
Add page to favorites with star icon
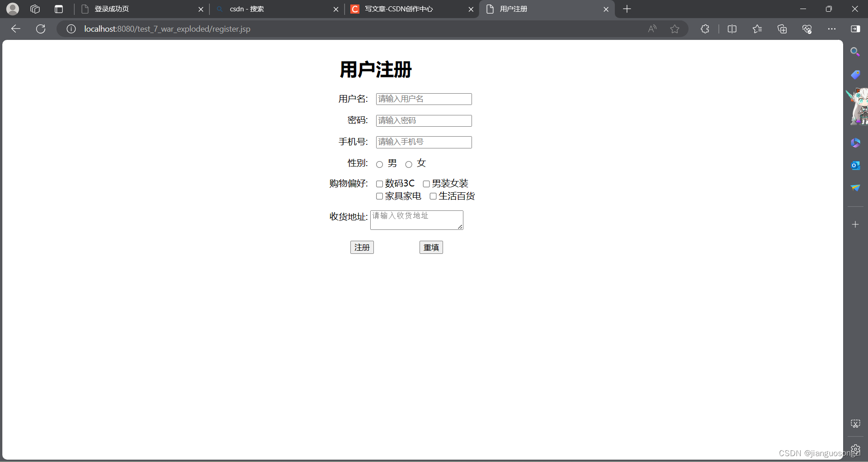coord(675,29)
